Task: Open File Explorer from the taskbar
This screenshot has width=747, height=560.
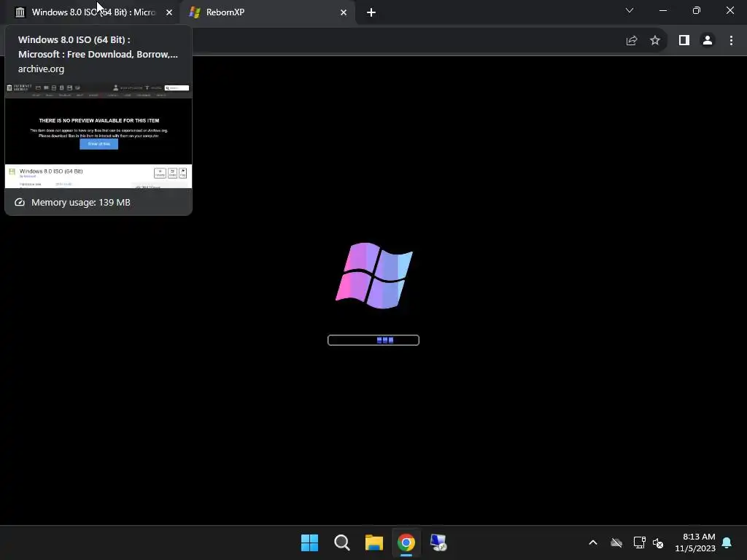Action: pyautogui.click(x=374, y=542)
